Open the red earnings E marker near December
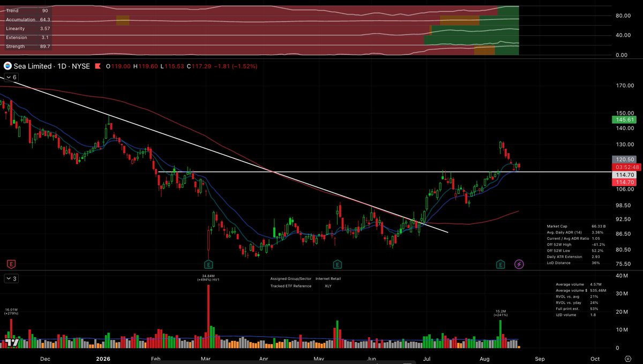643x364 pixels. click(11, 264)
